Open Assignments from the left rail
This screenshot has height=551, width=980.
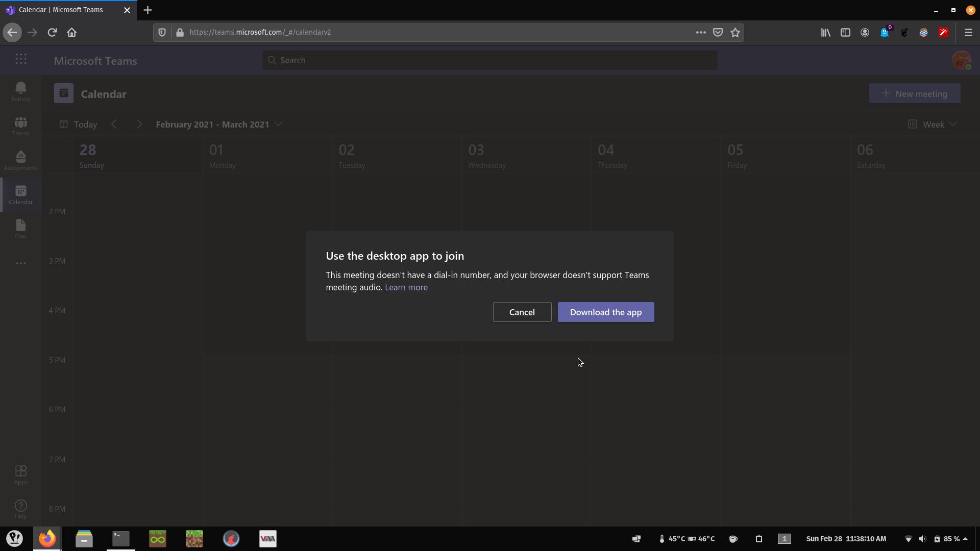click(x=20, y=160)
